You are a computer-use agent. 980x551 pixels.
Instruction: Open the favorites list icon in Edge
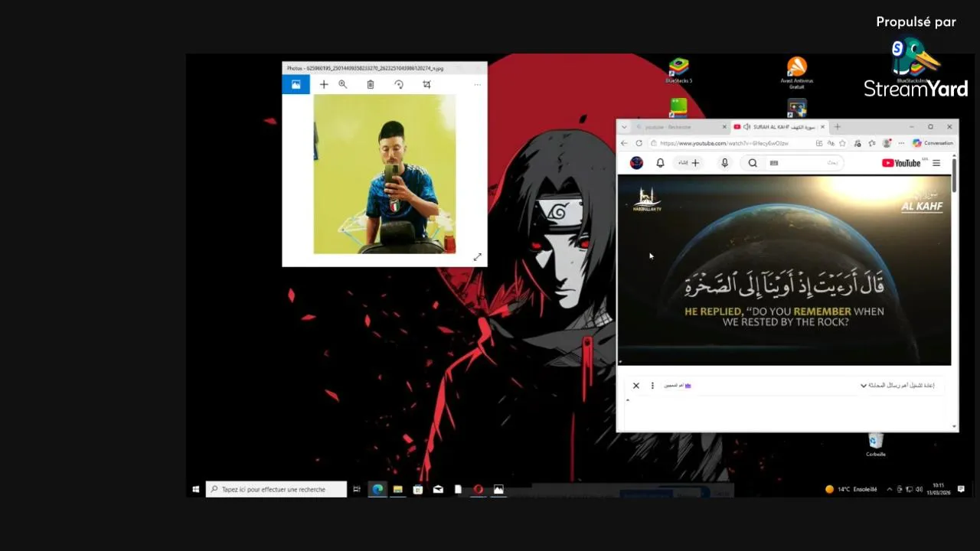(x=872, y=143)
